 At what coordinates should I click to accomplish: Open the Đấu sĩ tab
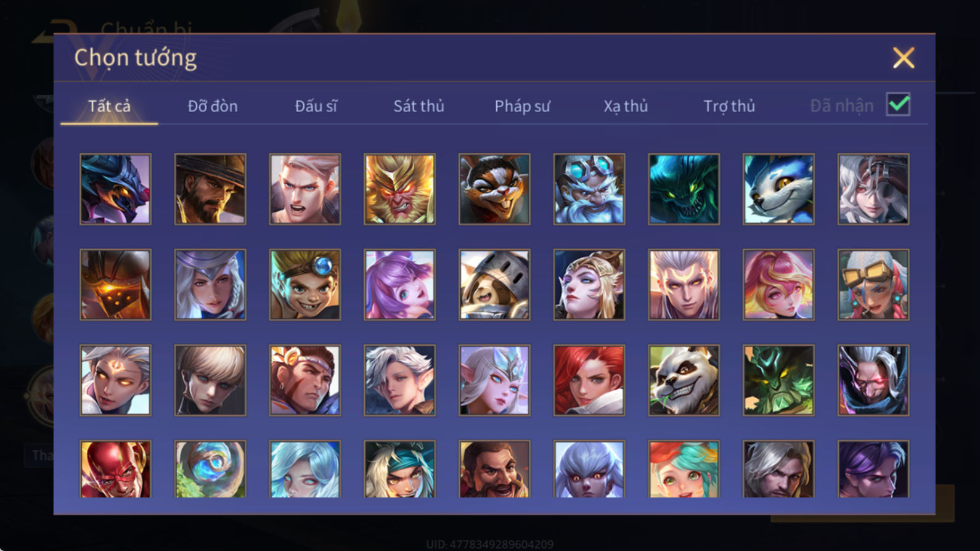(316, 106)
